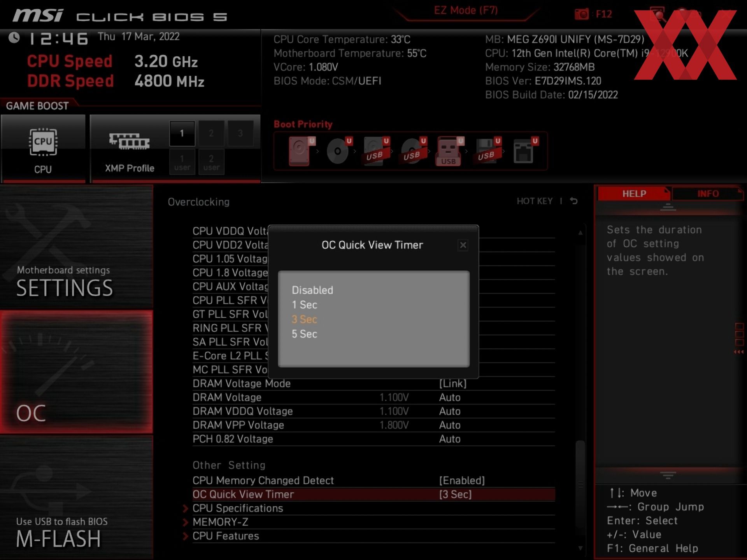
Task: Click the scroll up arrow of the settings list
Action: (580, 233)
